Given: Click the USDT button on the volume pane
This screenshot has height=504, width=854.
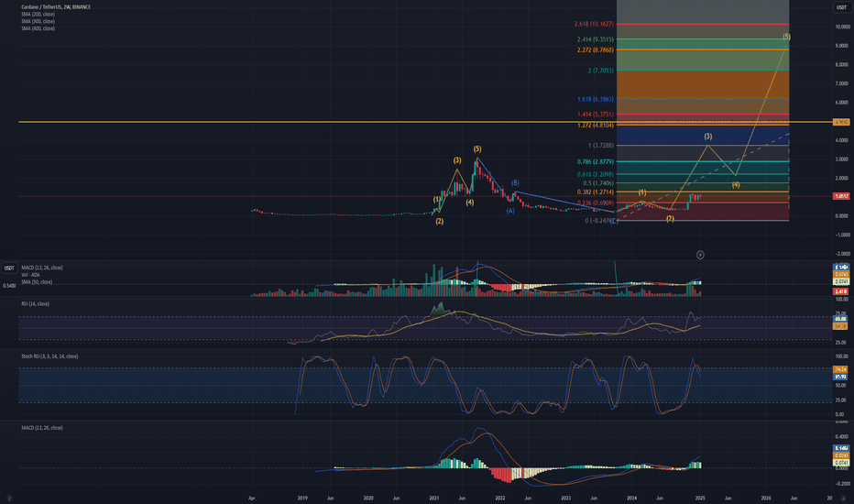Looking at the screenshot, I should (9, 268).
